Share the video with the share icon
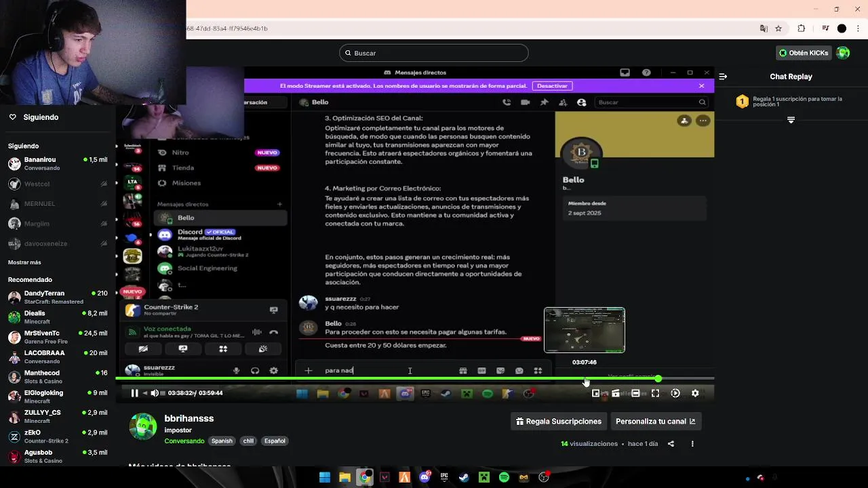 tap(671, 444)
